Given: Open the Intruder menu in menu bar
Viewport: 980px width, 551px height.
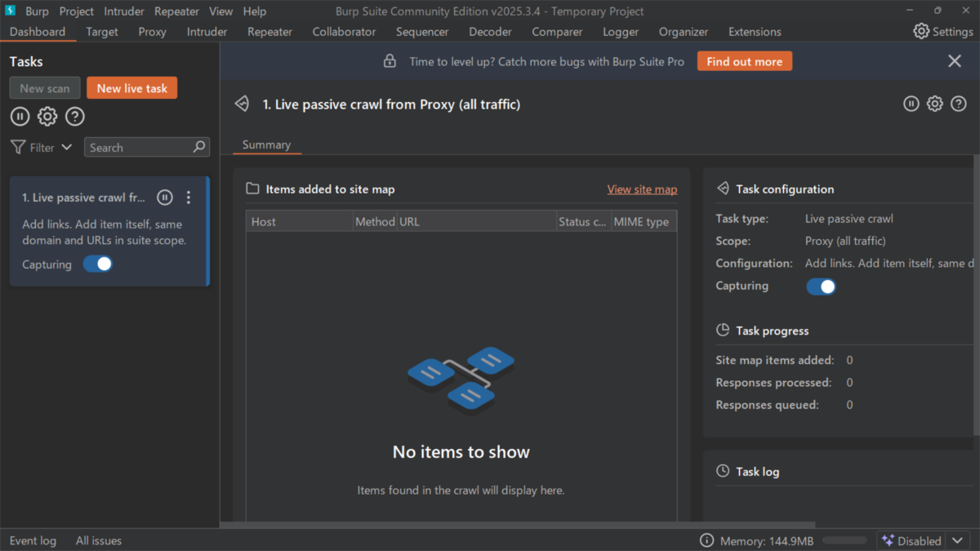Looking at the screenshot, I should (124, 11).
